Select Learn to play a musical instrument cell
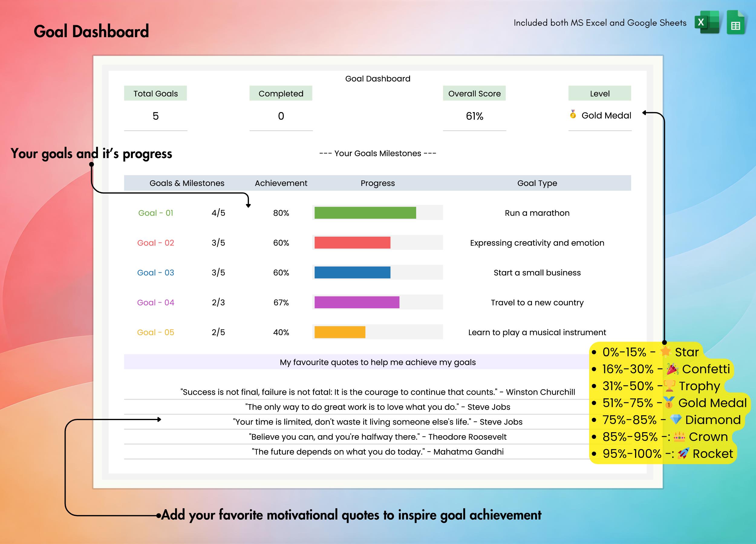Screen dimensions: 756x544 click(x=537, y=332)
